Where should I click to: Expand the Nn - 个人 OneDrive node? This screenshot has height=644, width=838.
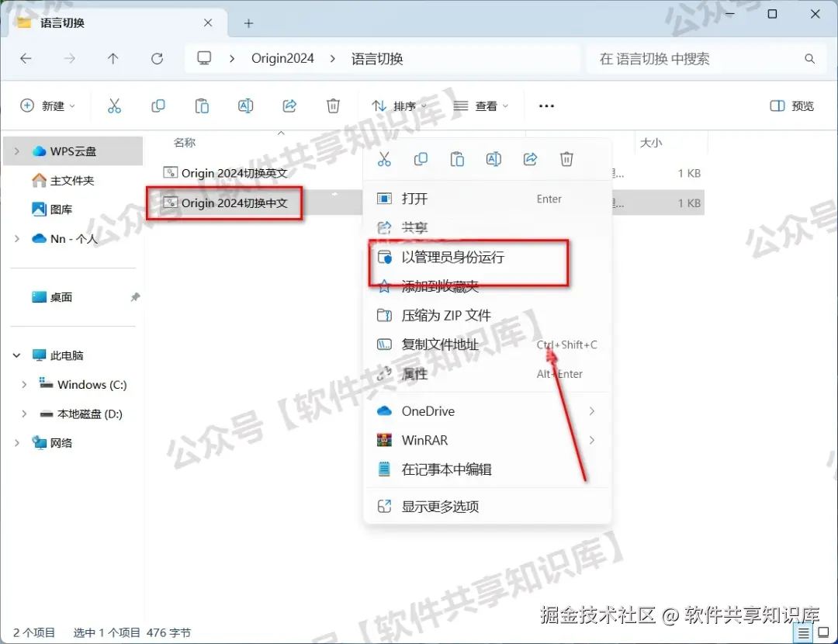coord(16,239)
